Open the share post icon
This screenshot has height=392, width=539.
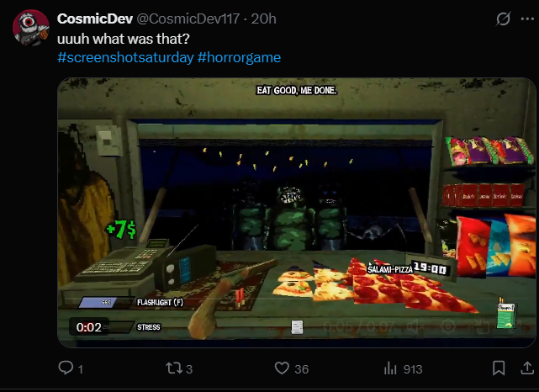coord(527,368)
